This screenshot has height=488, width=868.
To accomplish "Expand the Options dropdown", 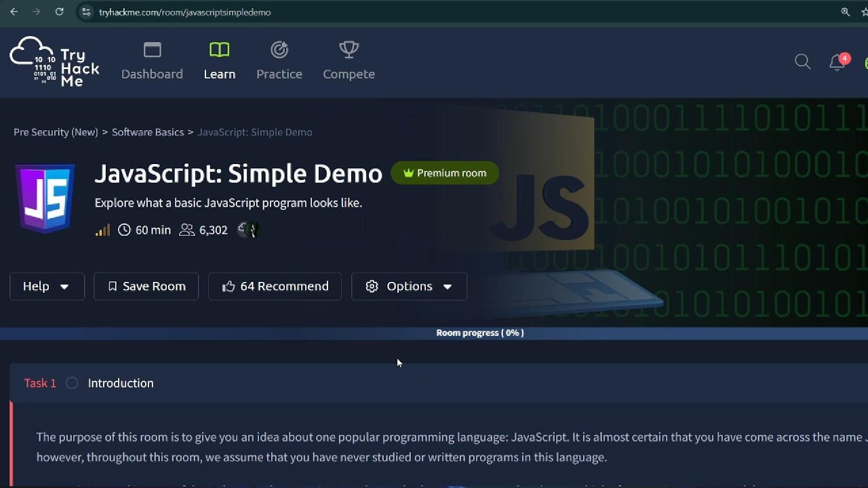I will pyautogui.click(x=409, y=287).
